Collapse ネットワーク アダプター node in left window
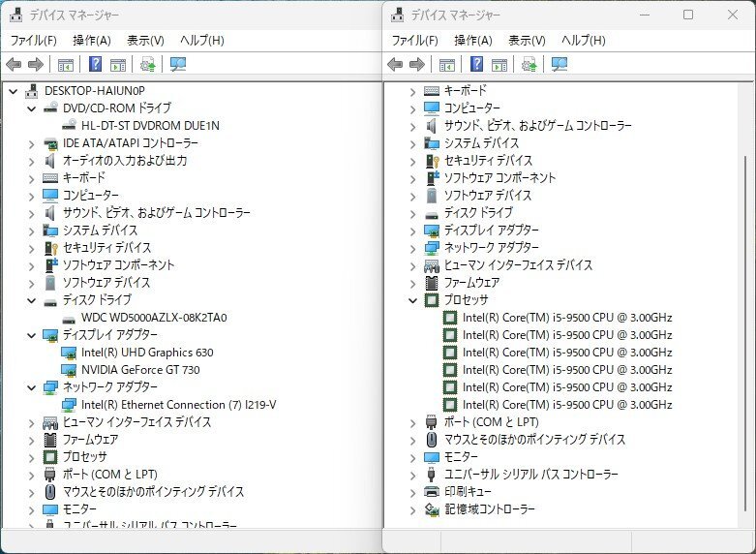The width and height of the screenshot is (756, 554). tap(31, 387)
